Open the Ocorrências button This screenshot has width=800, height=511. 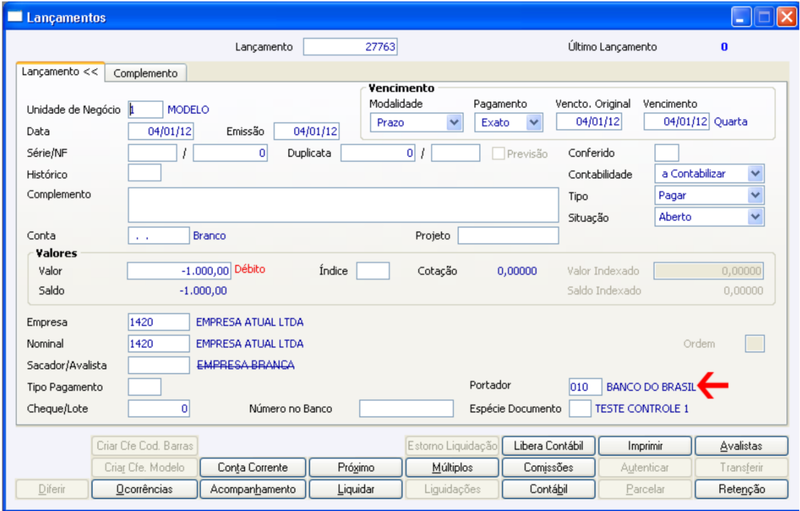click(144, 489)
